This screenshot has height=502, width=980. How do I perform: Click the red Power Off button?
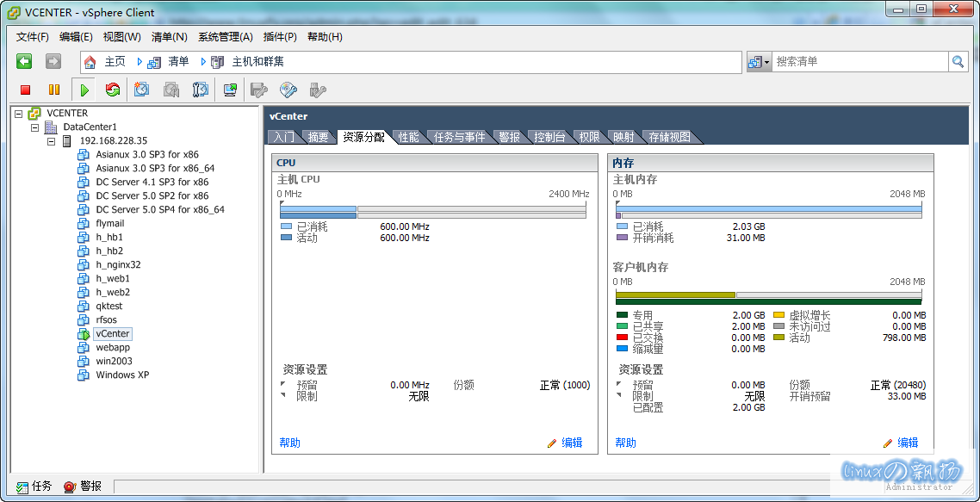click(x=26, y=90)
